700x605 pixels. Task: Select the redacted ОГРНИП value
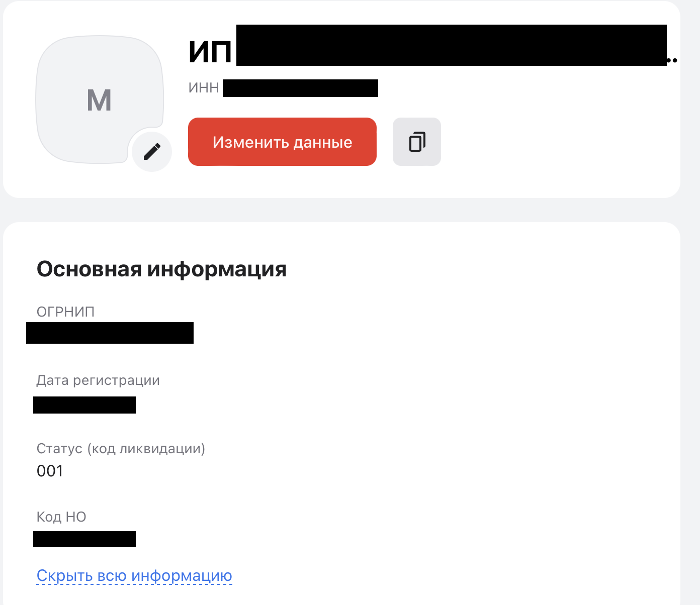click(110, 333)
